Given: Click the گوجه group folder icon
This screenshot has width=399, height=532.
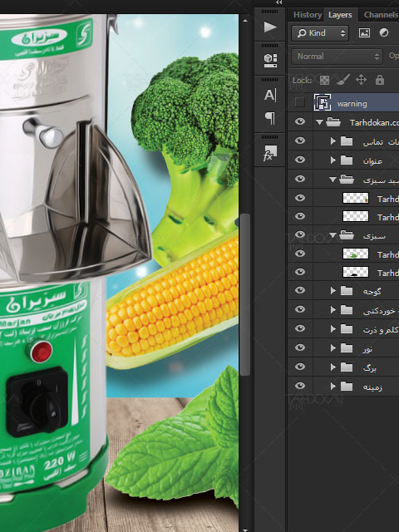Looking at the screenshot, I should tap(347, 290).
